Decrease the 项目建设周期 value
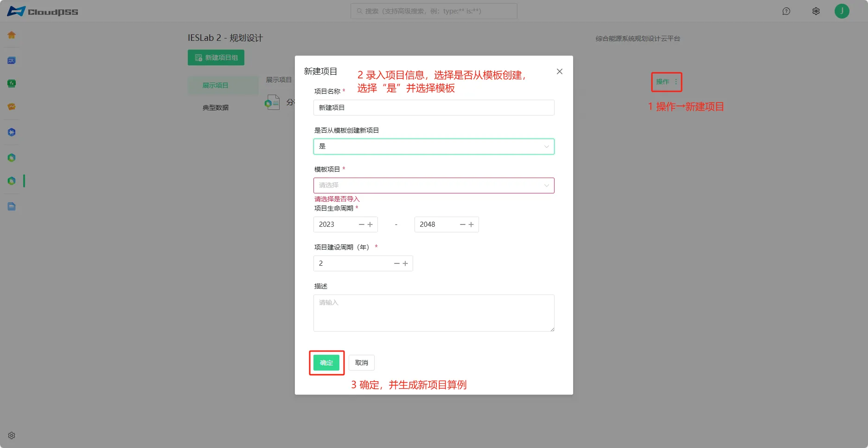 [x=397, y=263]
